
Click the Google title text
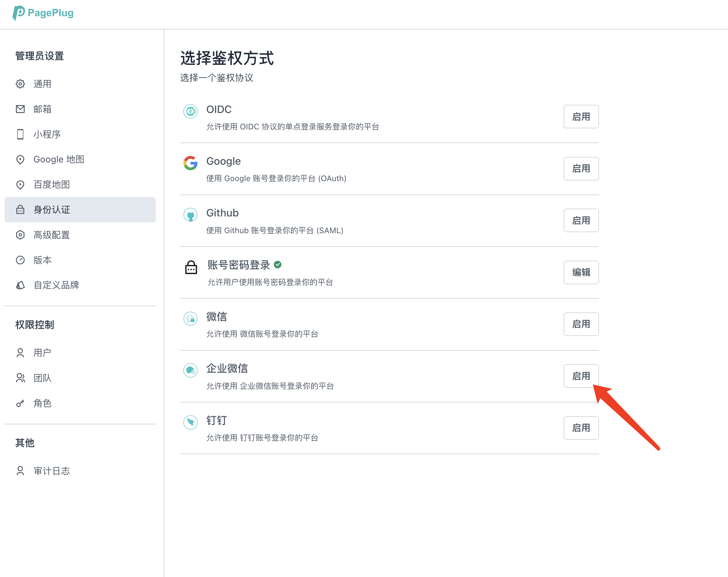tap(224, 161)
